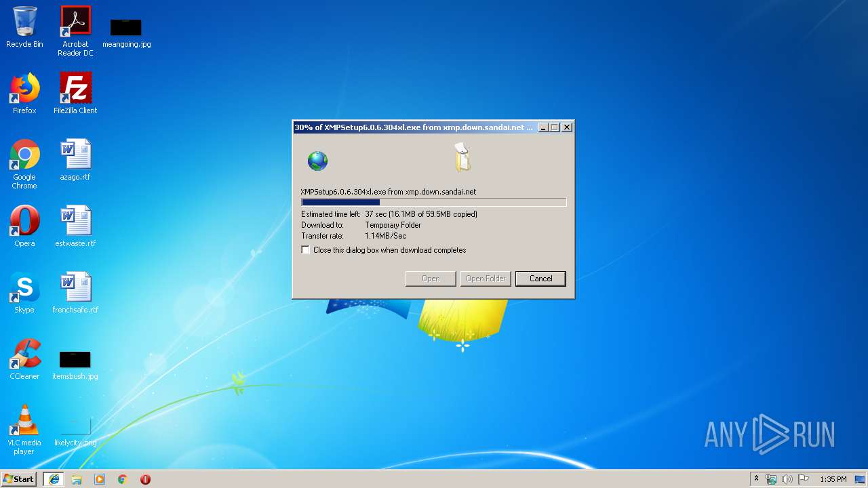Click Chrome icon in taskbar
The height and width of the screenshot is (488, 868).
123,479
